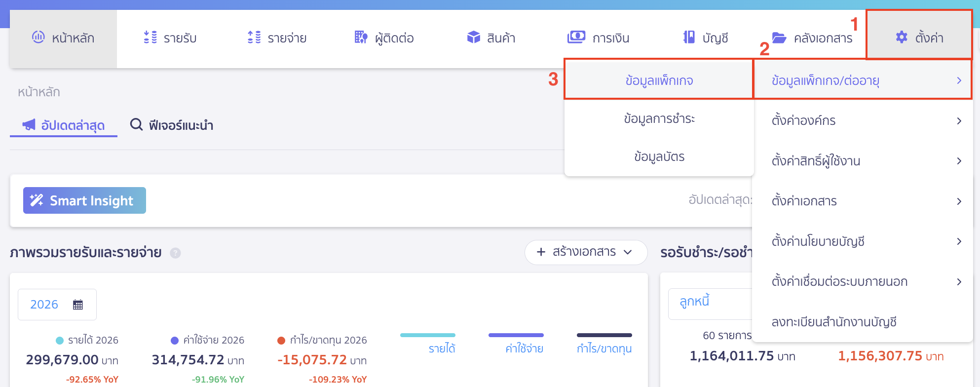
Task: Select ข้อมูลการชำระ from the submenu
Action: [x=659, y=119]
